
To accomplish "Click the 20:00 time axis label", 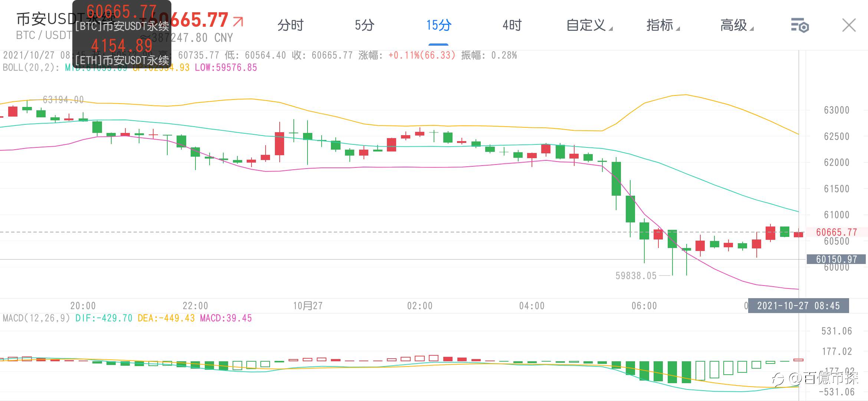I will click(83, 306).
